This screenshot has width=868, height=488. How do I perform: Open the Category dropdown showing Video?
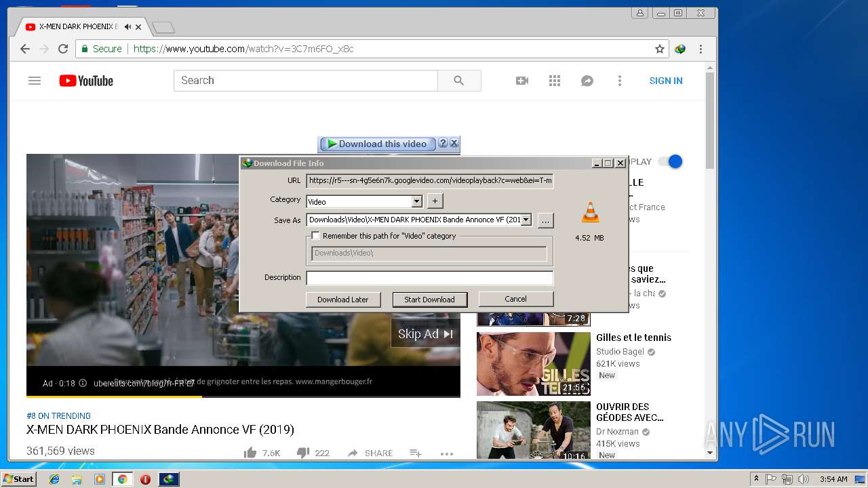(x=416, y=201)
